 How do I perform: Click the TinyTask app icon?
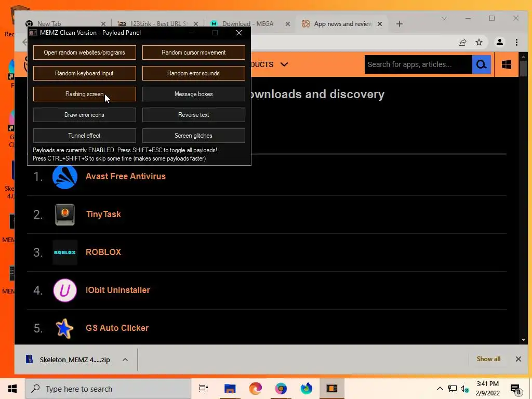pos(65,215)
